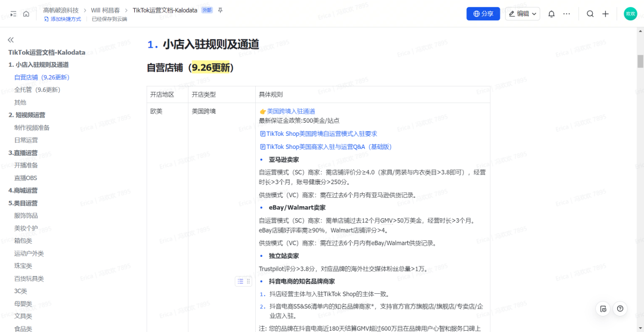Viewport: 644px width, 332px height.
Task: Click the 独立站卖家 bullet heading
Action: click(284, 256)
